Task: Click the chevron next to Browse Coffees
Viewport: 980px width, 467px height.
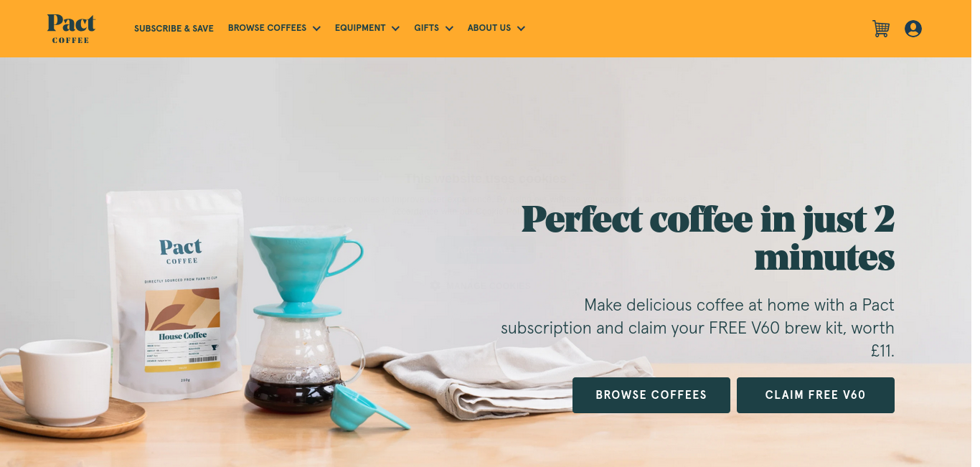Action: [316, 29]
